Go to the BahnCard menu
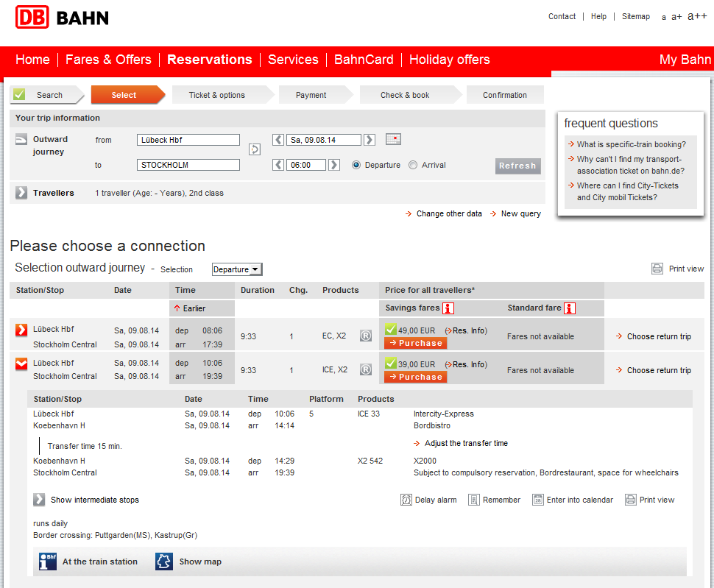This screenshot has width=714, height=588. 364,60
